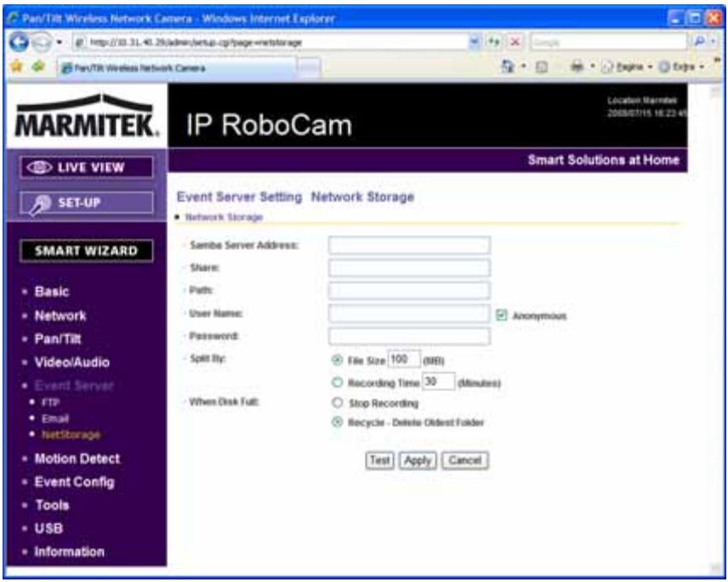Click the Stop loading red X icon
This screenshot has height=582, width=728.
click(515, 42)
